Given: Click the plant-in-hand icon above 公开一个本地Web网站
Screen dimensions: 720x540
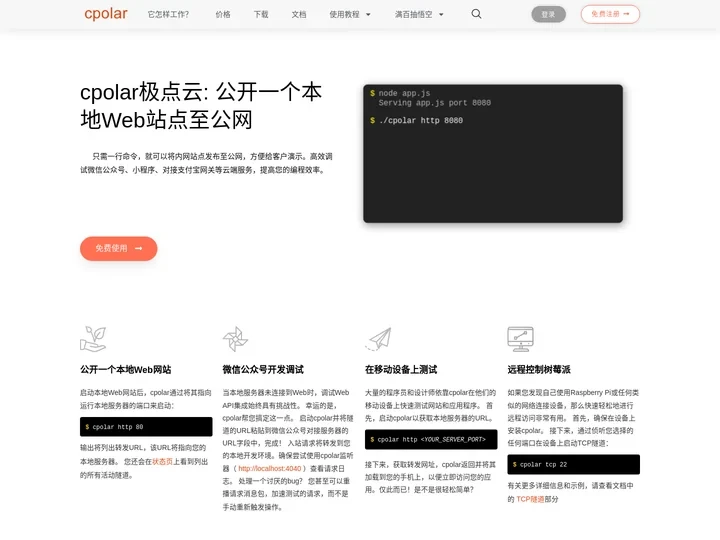Looking at the screenshot, I should point(93,339).
